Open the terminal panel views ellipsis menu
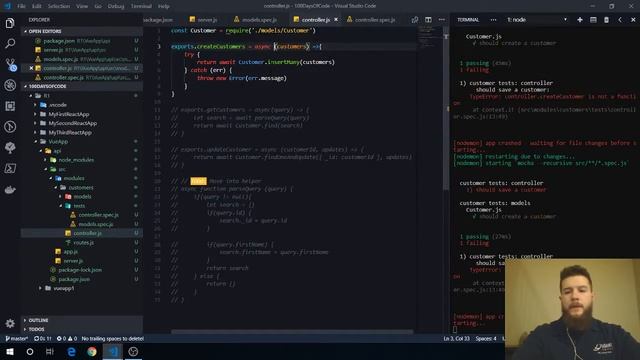The width and height of the screenshot is (640, 360). coord(493,20)
